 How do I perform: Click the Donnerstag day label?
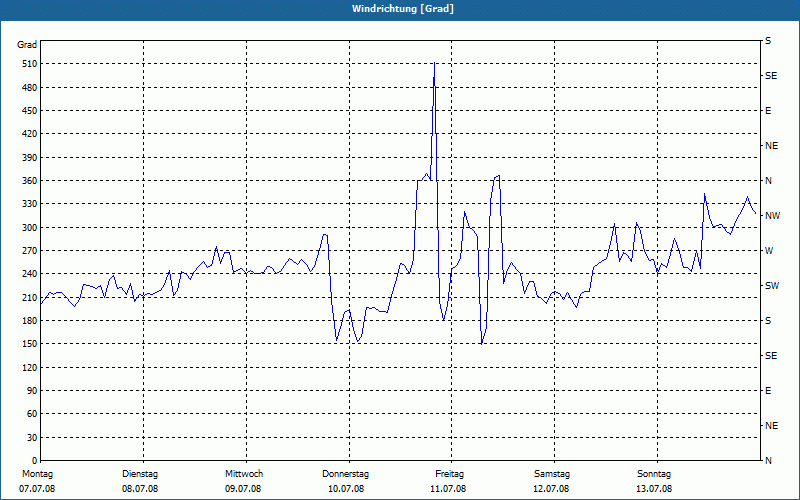(345, 474)
